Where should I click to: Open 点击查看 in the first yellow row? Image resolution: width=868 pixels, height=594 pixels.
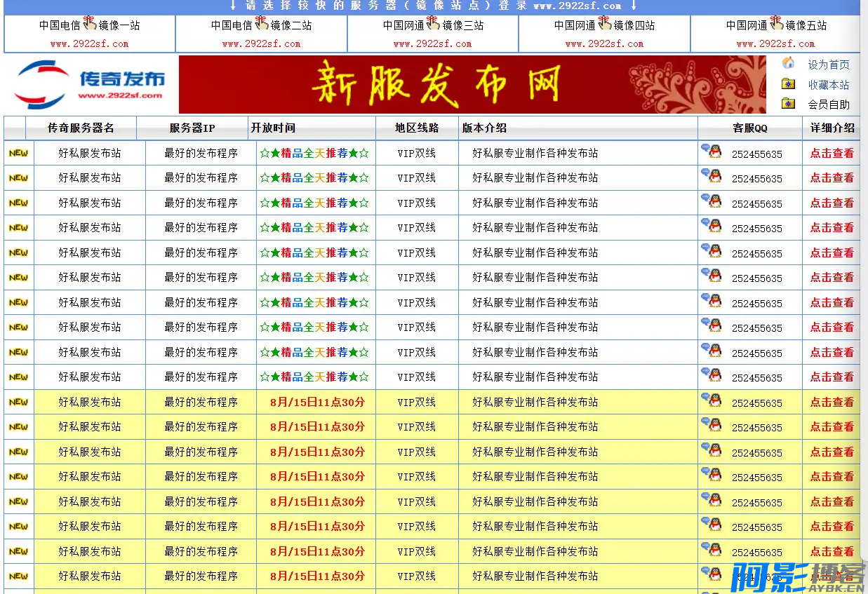click(x=832, y=402)
